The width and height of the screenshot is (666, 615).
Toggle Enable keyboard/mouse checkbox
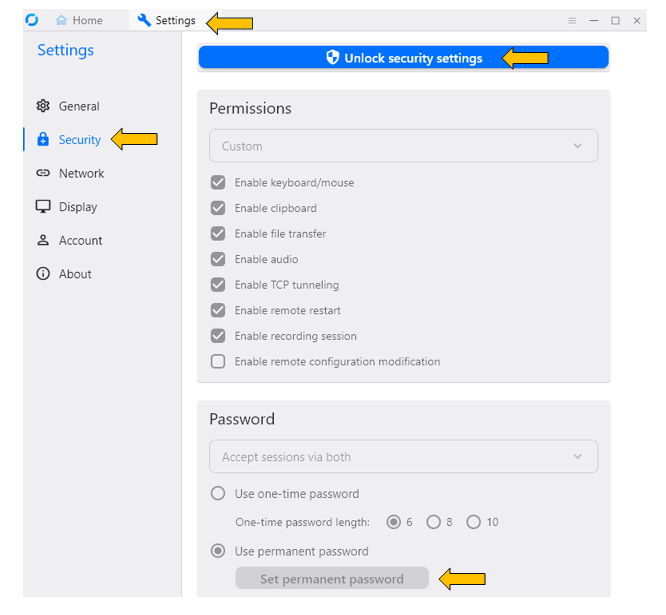[218, 183]
